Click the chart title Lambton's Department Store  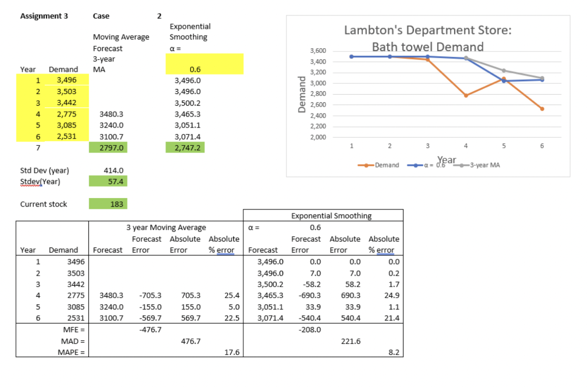(427, 38)
